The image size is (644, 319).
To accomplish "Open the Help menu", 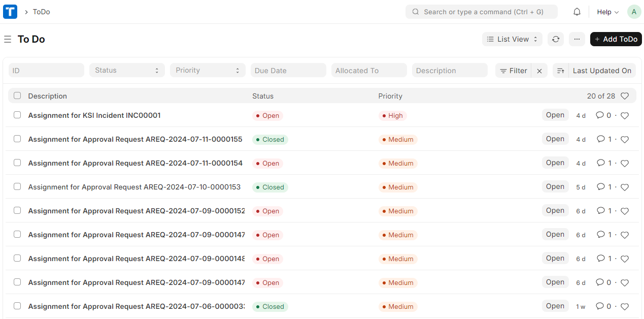I will [x=607, y=12].
